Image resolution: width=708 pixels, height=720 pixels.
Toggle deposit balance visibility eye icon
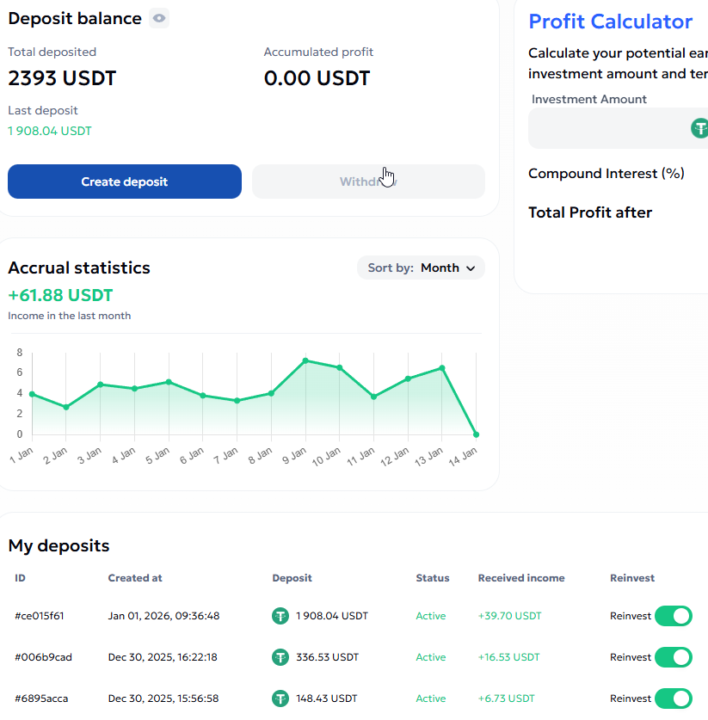(159, 18)
